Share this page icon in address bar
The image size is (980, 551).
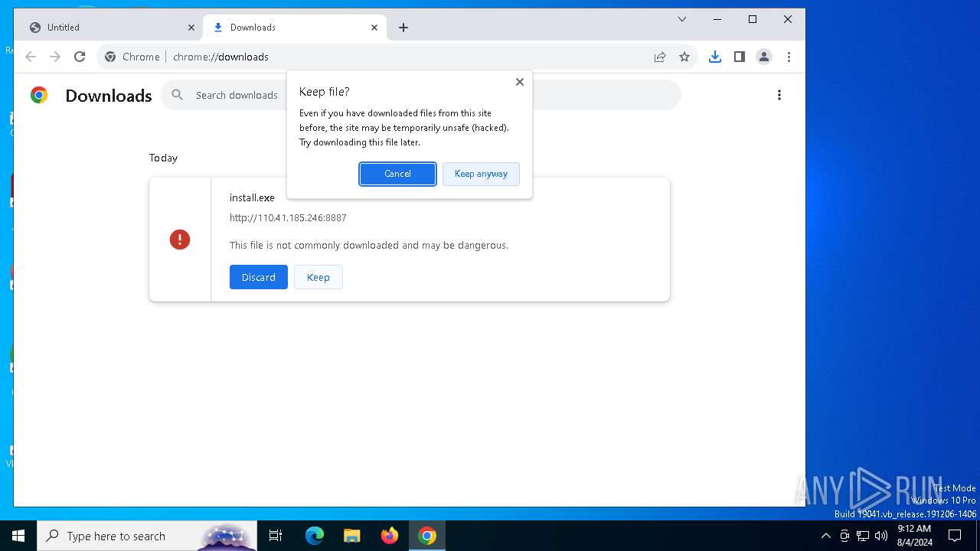pos(660,57)
